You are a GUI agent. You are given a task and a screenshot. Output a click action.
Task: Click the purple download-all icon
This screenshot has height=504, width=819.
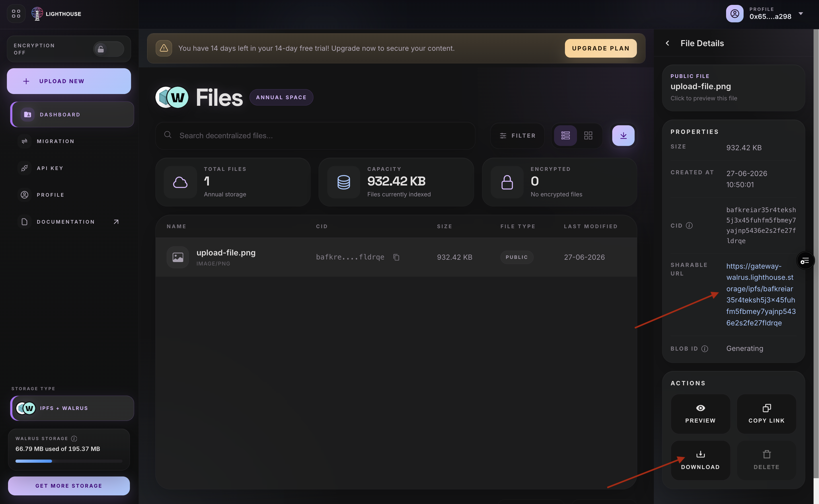pos(623,136)
